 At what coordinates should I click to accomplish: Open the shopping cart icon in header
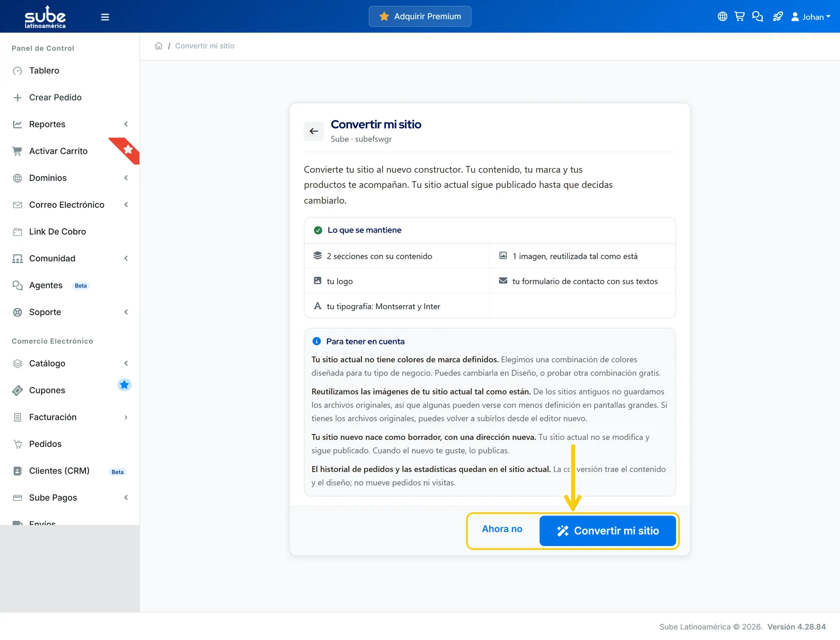tap(740, 17)
